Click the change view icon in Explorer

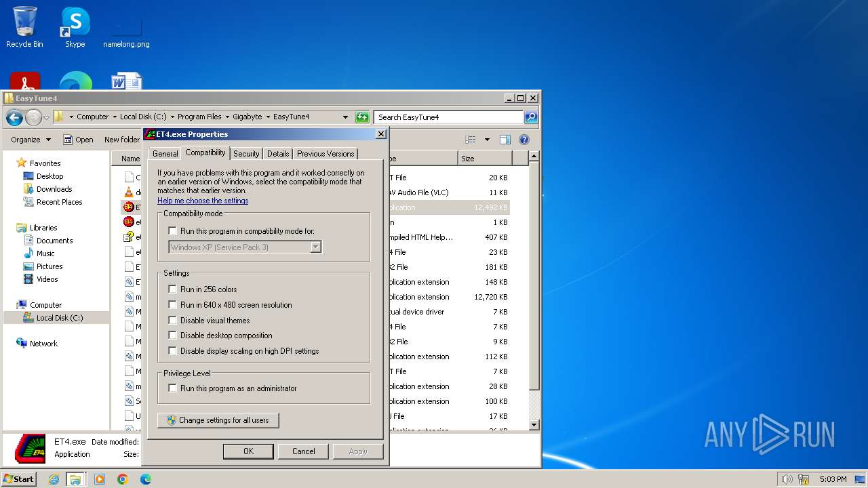(x=471, y=140)
